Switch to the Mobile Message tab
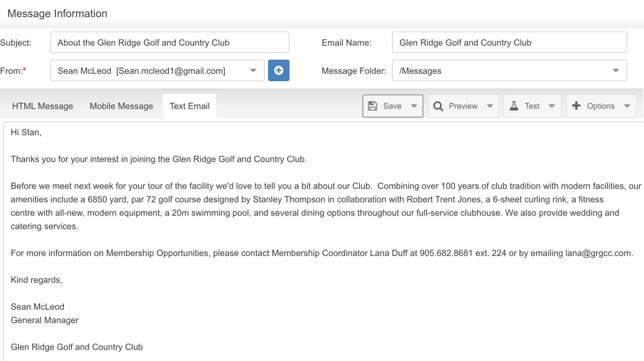 tap(121, 106)
